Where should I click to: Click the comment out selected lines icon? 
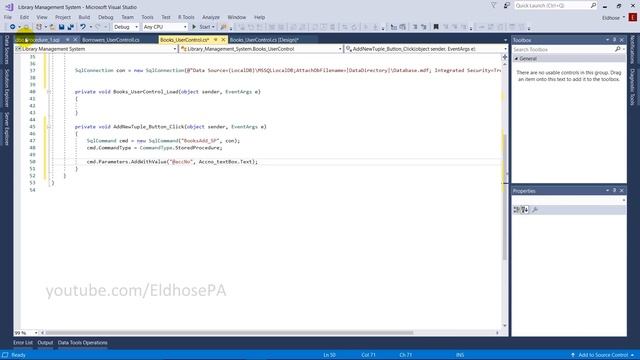tap(415, 27)
